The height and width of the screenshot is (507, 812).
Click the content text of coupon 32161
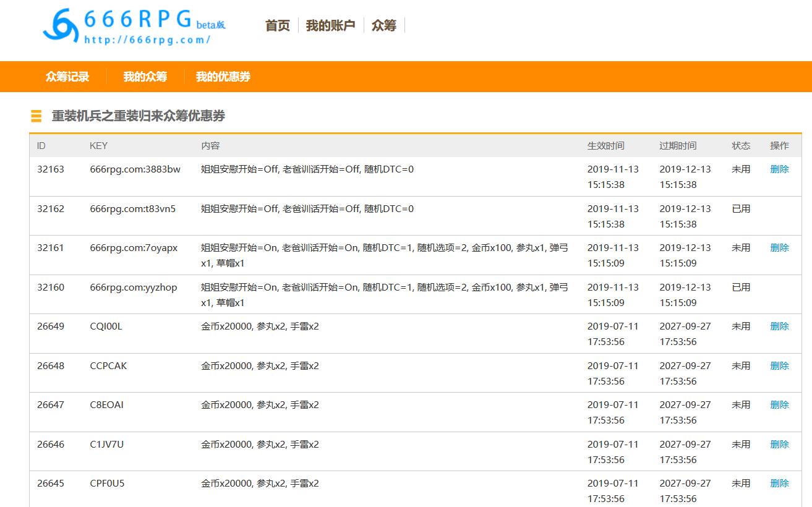coord(385,255)
